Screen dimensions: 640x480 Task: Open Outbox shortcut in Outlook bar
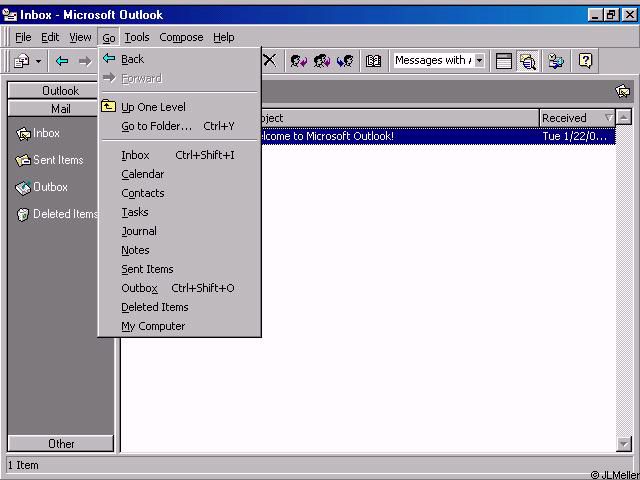pyautogui.click(x=42, y=187)
